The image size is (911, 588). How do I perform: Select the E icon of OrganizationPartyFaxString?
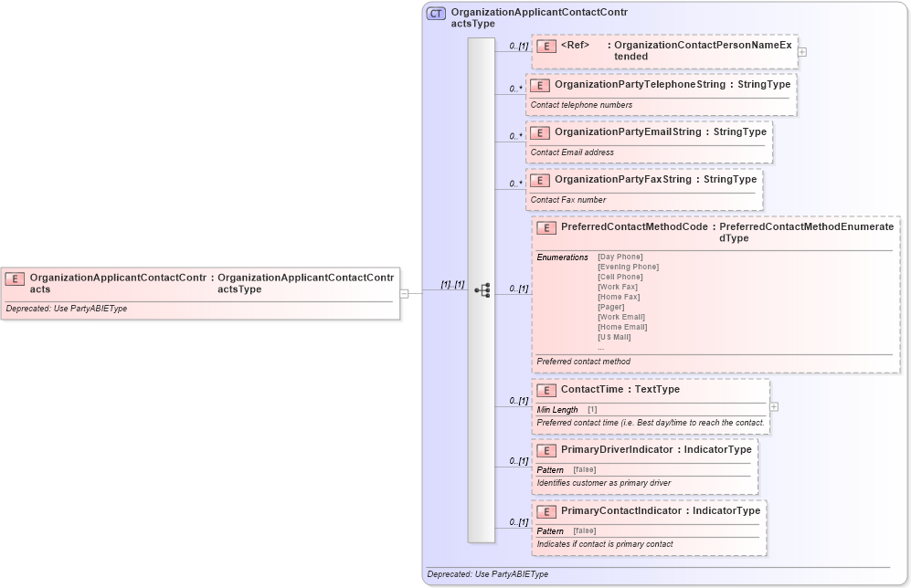[540, 180]
